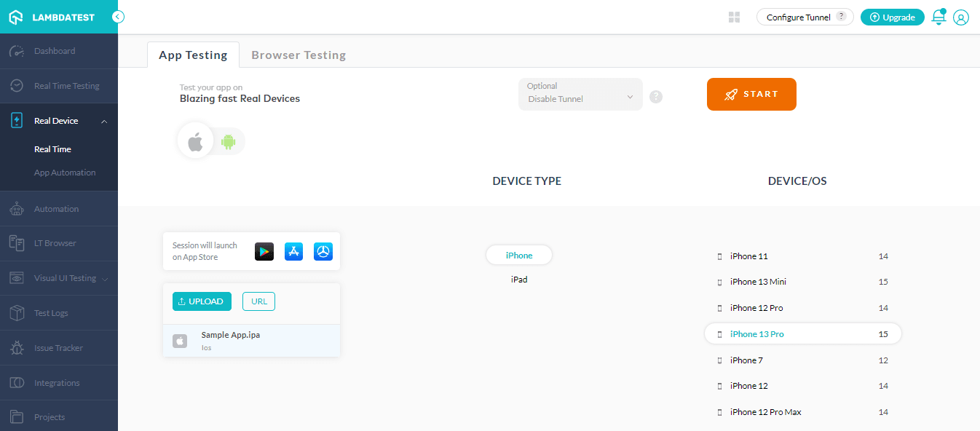Go to the Issue Tracker
Image resolution: width=980 pixels, height=431 pixels.
58,347
